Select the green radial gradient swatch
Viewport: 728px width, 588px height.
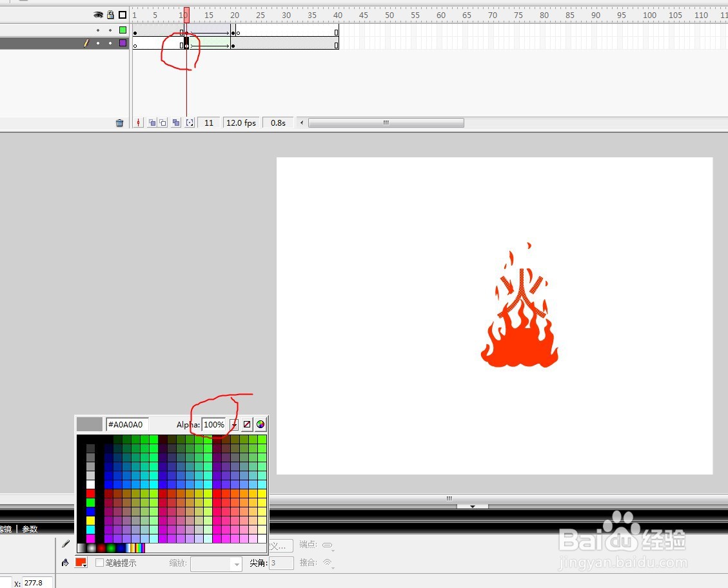pos(111,548)
